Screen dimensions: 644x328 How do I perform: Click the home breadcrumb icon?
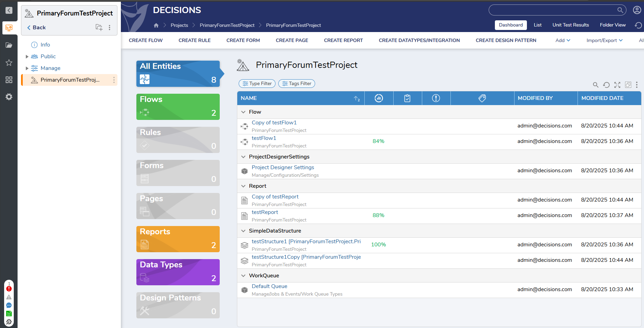point(156,25)
